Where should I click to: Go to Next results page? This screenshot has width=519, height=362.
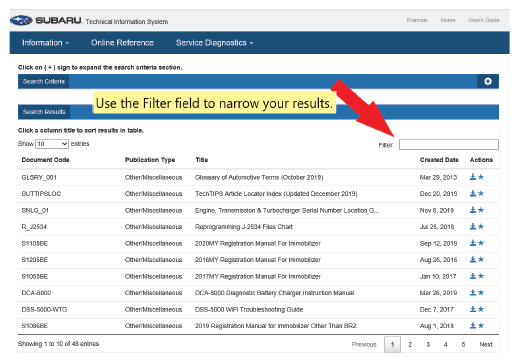tap(486, 344)
